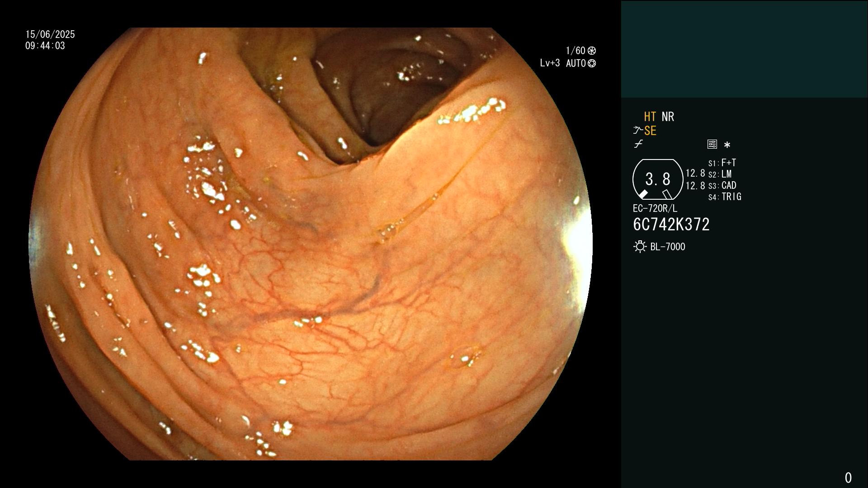The image size is (868, 488).
Task: Click the counter 0 at bottom right
Action: [848, 478]
